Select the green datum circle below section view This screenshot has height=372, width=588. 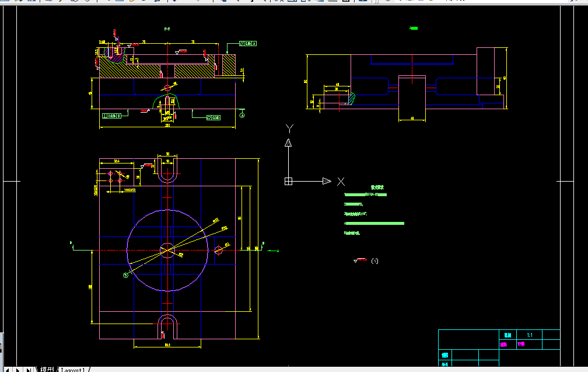click(242, 115)
